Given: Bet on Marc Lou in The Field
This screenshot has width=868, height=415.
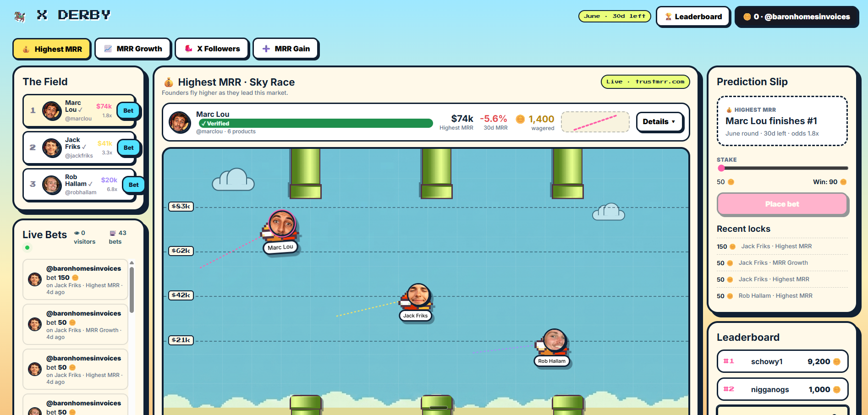Looking at the screenshot, I should coord(128,110).
